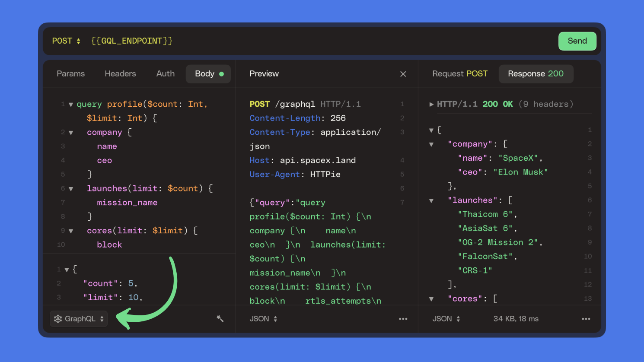Expand the HTTP/1.1 200 OK headers disclosure
This screenshot has height=362, width=644.
(431, 104)
